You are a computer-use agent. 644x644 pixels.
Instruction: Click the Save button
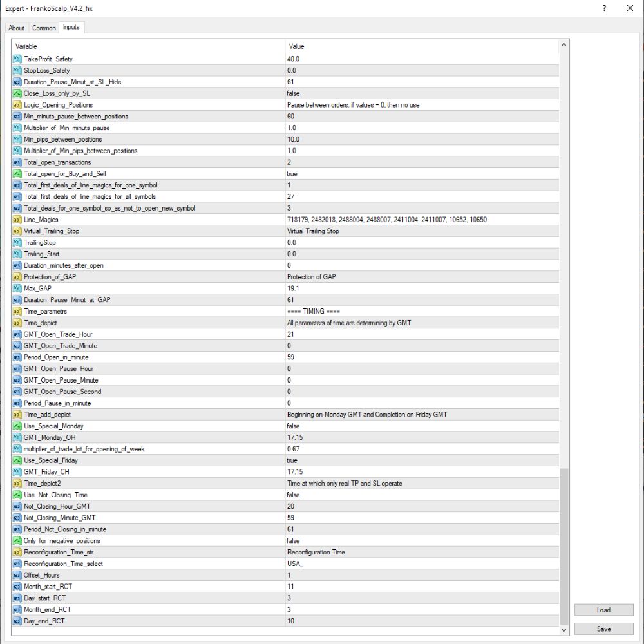(603, 629)
